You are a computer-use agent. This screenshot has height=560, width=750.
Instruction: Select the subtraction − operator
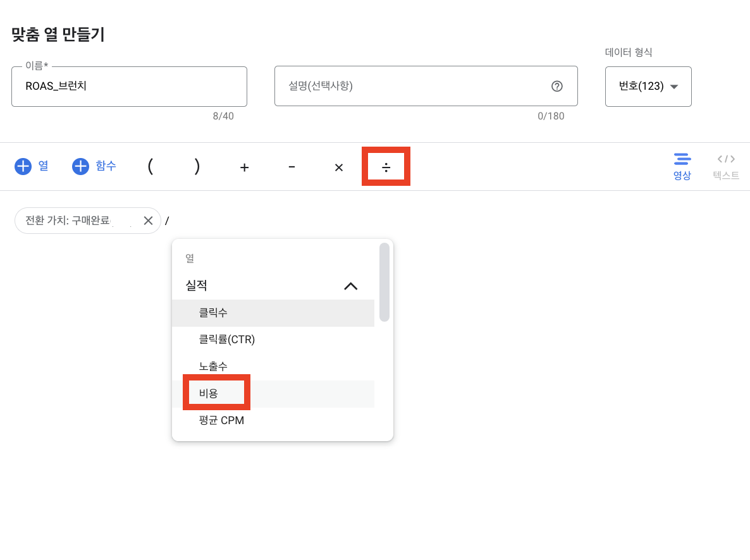pos(292,167)
